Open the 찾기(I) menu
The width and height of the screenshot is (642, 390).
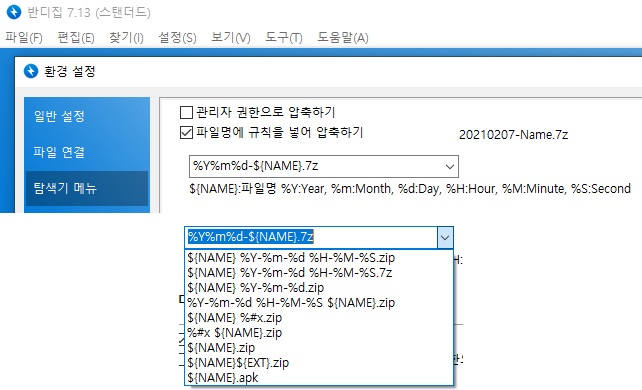point(126,38)
